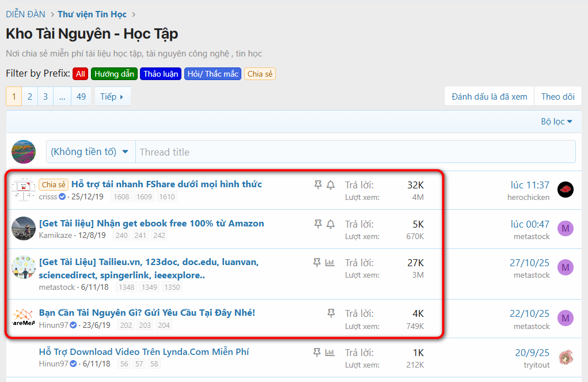The image size is (588, 382).
Task: Open DIỄN ĐÀN breadcrumb link
Action: pyautogui.click(x=25, y=14)
